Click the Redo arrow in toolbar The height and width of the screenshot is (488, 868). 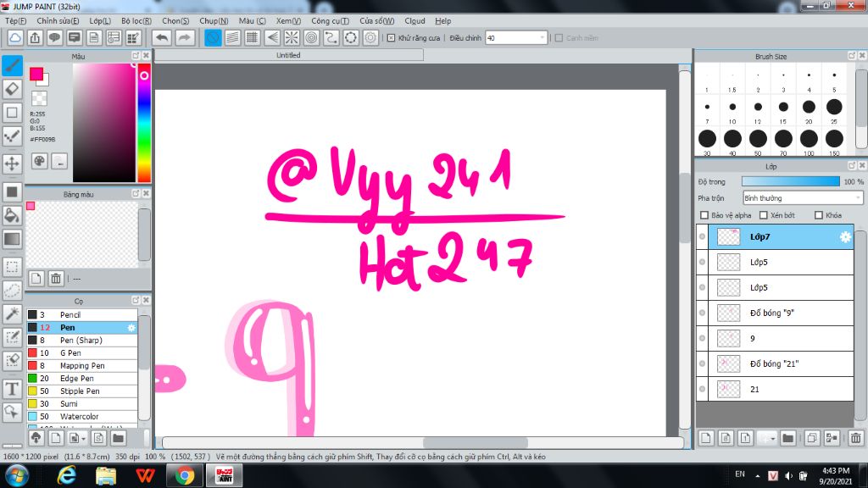tap(184, 37)
